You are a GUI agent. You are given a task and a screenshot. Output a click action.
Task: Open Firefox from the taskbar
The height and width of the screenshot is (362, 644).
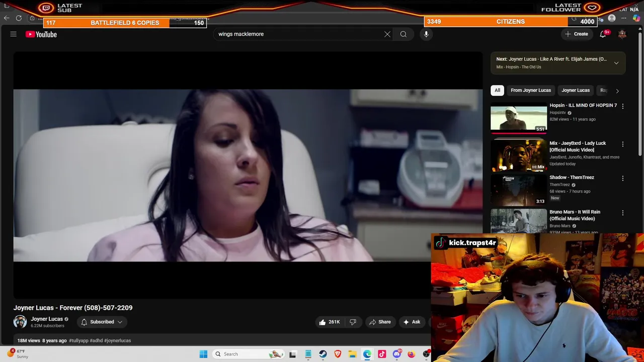pyautogui.click(x=412, y=354)
